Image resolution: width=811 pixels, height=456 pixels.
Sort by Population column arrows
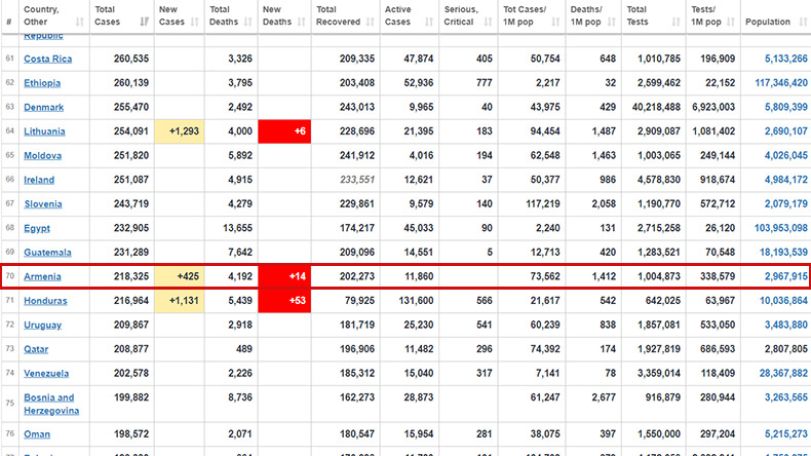tap(803, 22)
